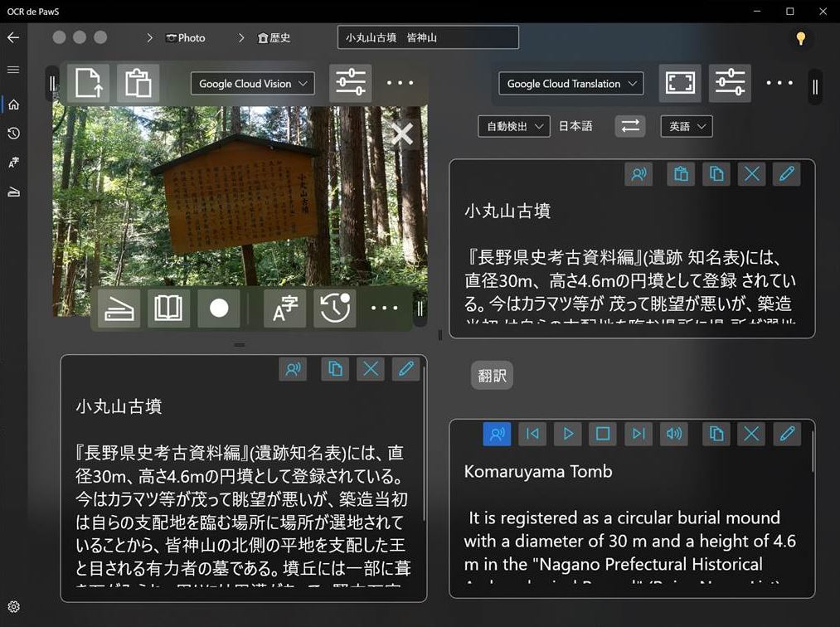Click the 翻訳 translate button
The width and height of the screenshot is (840, 627).
tap(492, 376)
